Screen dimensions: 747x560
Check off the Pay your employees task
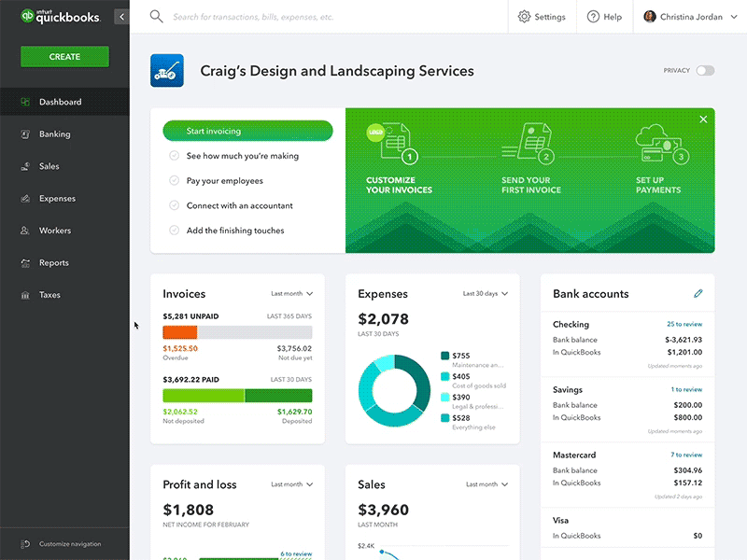click(173, 181)
